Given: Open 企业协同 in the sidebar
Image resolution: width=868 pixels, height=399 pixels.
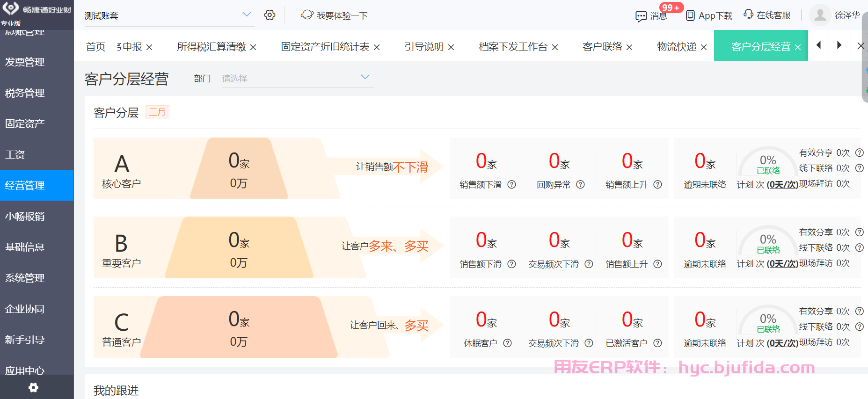Looking at the screenshot, I should click(37, 309).
